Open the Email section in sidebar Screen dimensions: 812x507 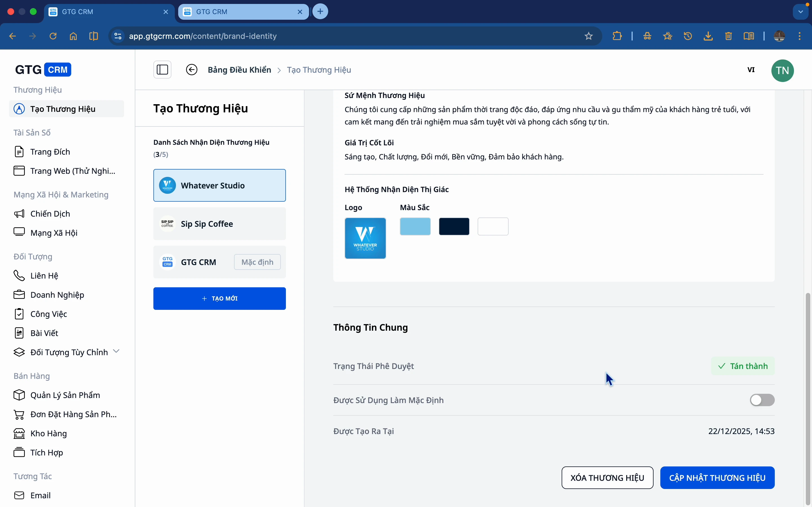[40, 495]
